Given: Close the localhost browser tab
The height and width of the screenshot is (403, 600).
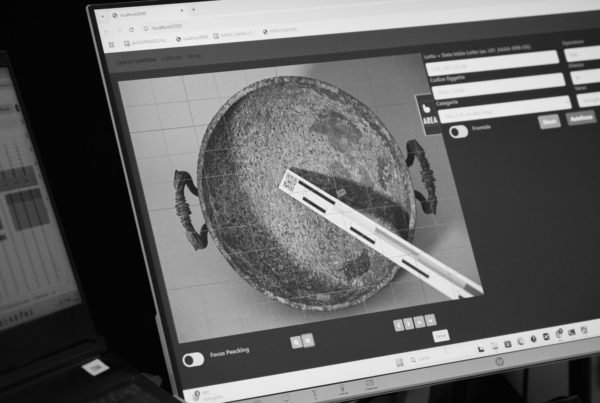Looking at the screenshot, I should pyautogui.click(x=181, y=10).
